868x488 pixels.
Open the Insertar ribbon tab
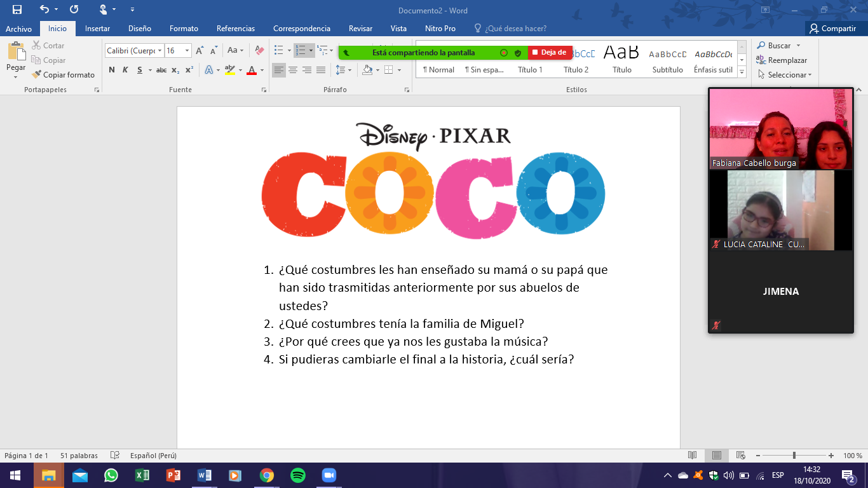(x=97, y=29)
